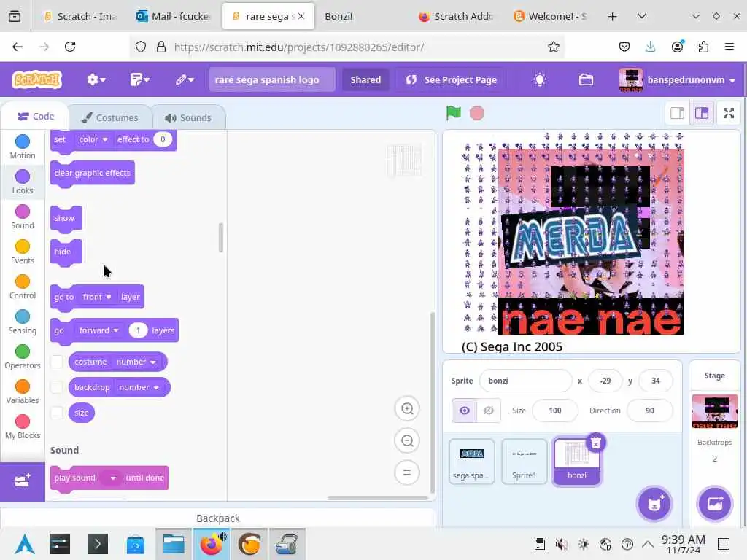The image size is (747, 560).
Task: Switch to the Code tab
Action: (35, 116)
